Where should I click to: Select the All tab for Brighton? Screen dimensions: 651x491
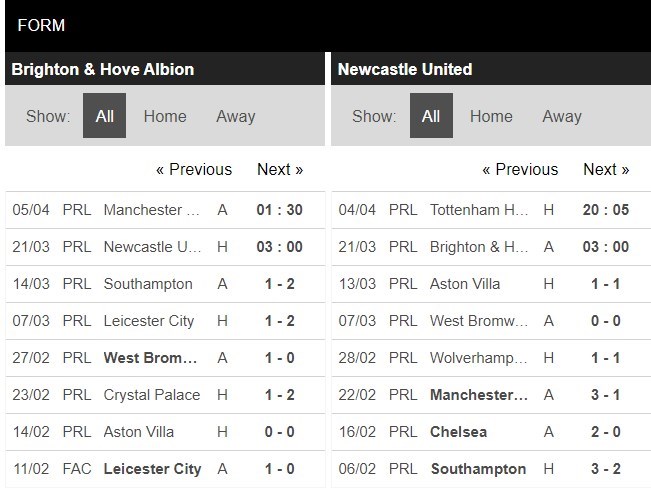point(104,116)
